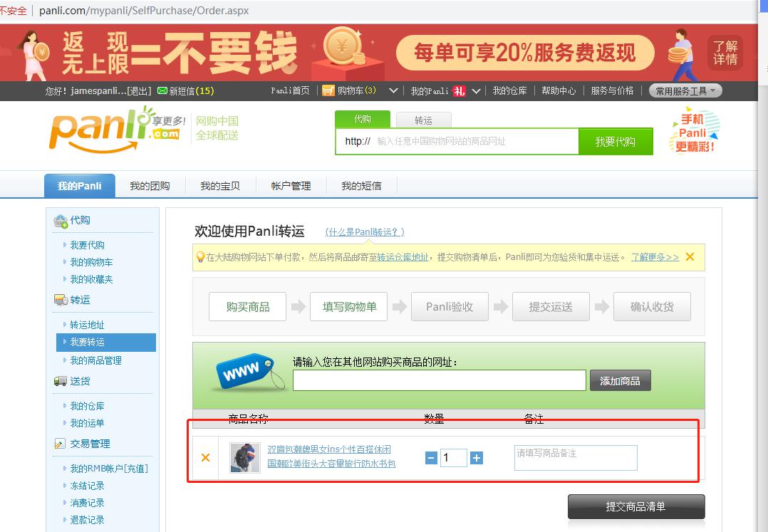
Task: Switch to the 转运 search tab
Action: [x=423, y=120]
